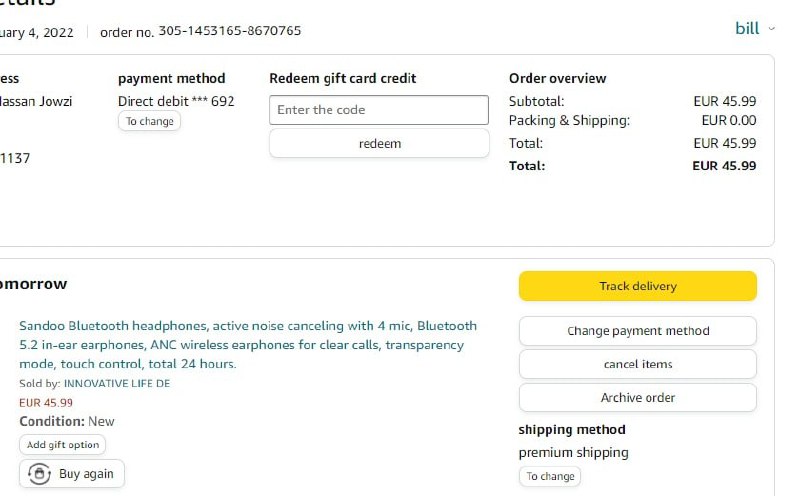Click the bold Total EUR 45.99 amount
Image resolution: width=800 pixels, height=496 pixels.
724,166
